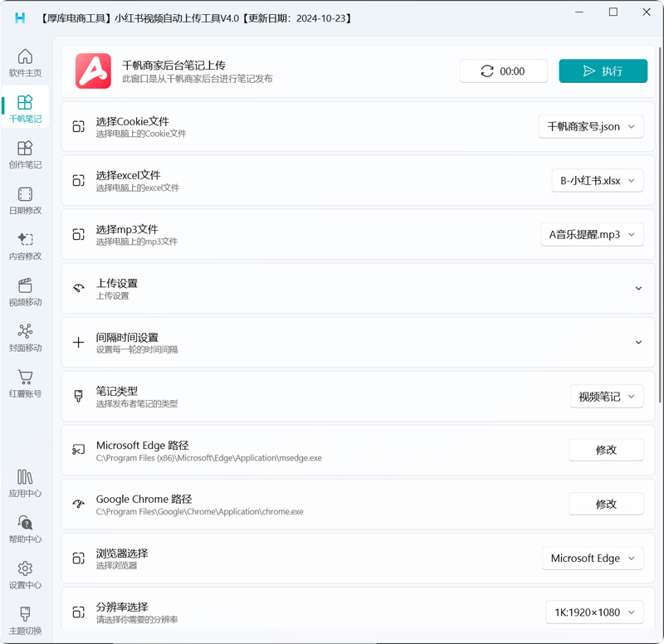Open the B-小红书.xlsx excel dropdown
Viewport: 664px width, 644px height.
[597, 181]
